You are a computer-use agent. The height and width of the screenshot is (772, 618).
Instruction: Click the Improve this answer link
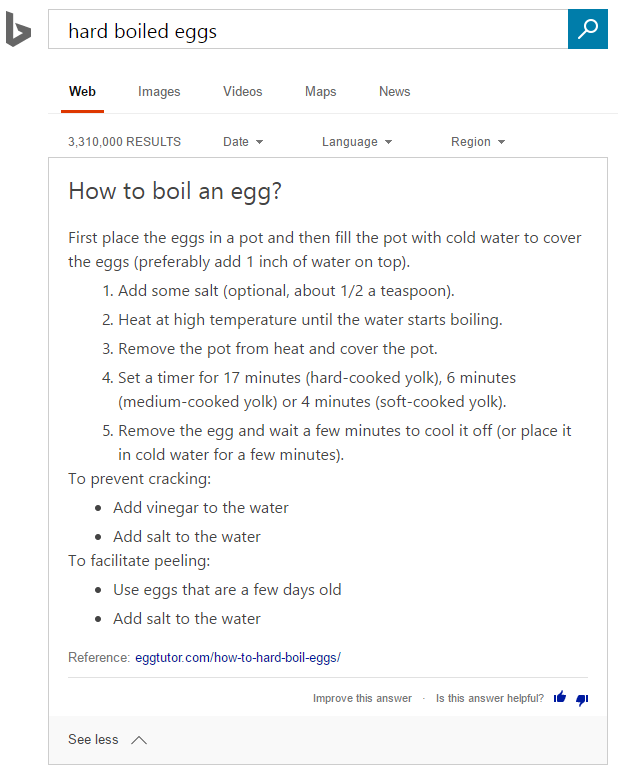[x=362, y=698]
